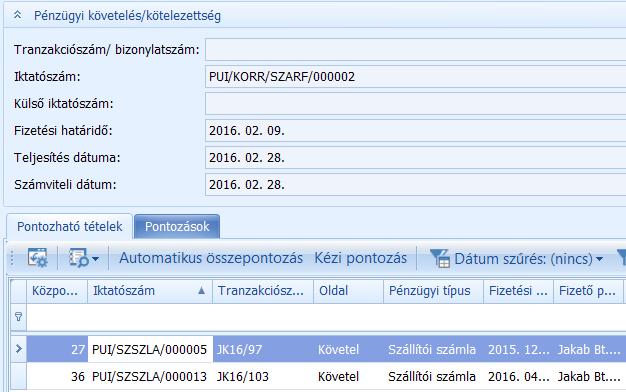Click Követel in the JK16/103 row
The width and height of the screenshot is (626, 392).
(338, 376)
